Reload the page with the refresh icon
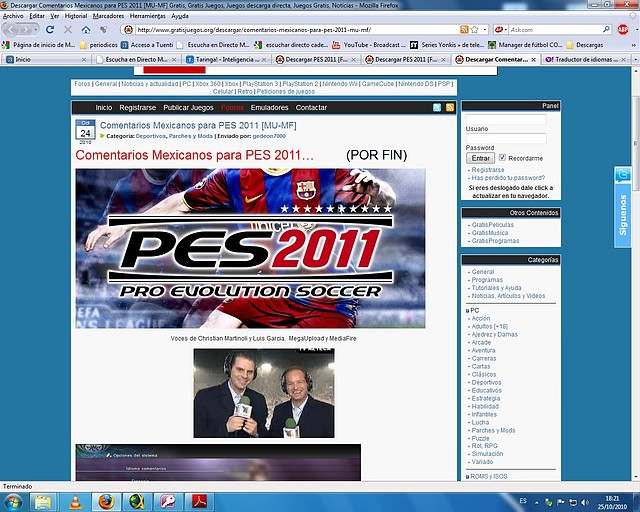The image size is (640, 512). coord(50,29)
